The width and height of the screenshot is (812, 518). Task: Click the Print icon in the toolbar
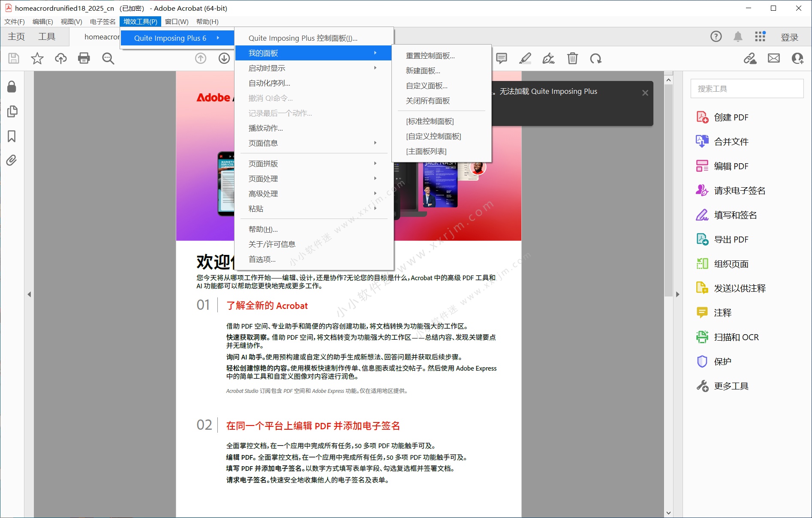click(84, 58)
